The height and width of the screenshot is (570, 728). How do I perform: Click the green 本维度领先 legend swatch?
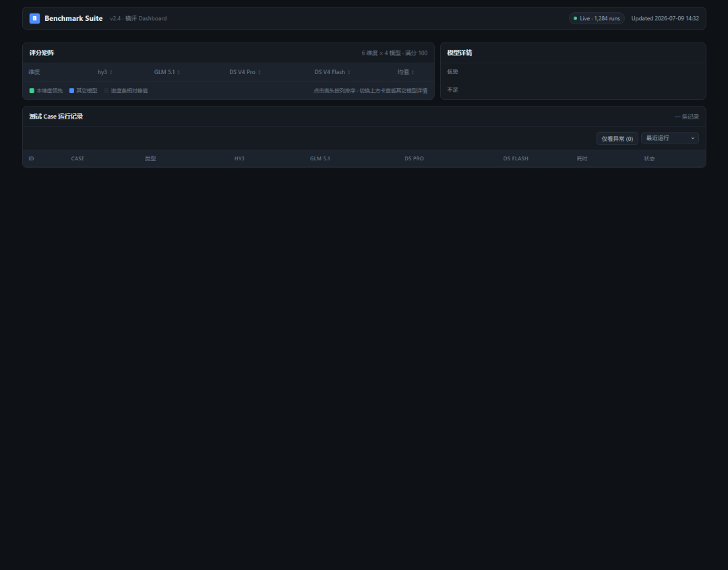(32, 90)
